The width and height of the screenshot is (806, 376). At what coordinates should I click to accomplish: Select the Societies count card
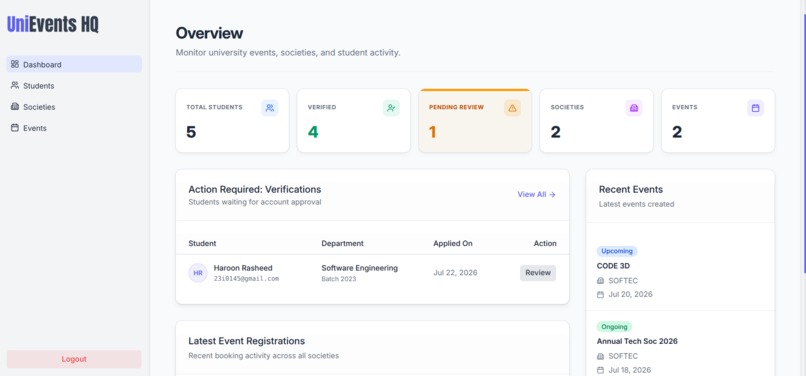pos(596,121)
